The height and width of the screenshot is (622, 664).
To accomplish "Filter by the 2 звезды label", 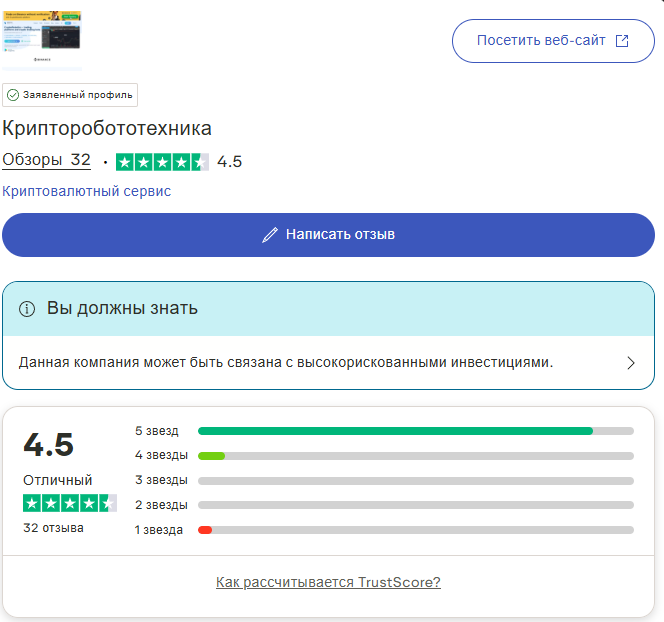I will click(161, 505).
